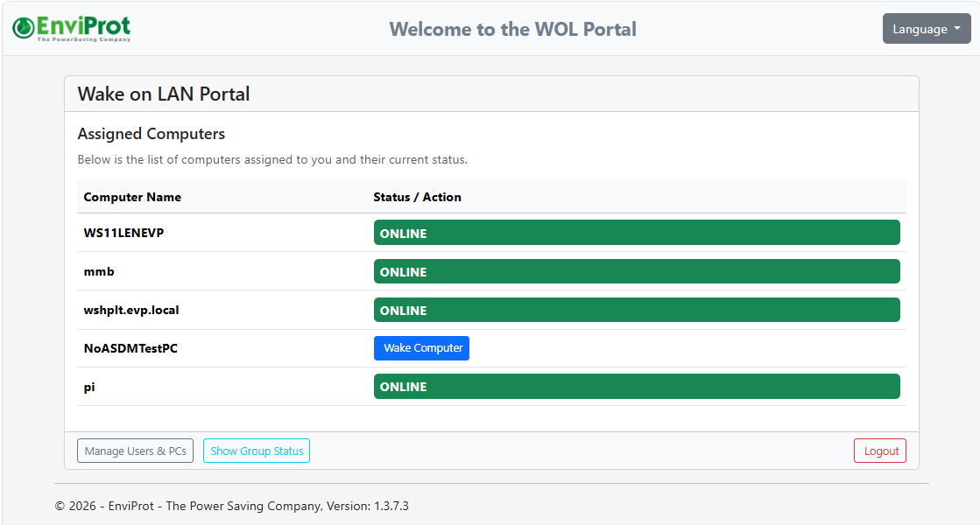Open Manage Users & PCs
Screen dimensions: 980x525
(135, 451)
